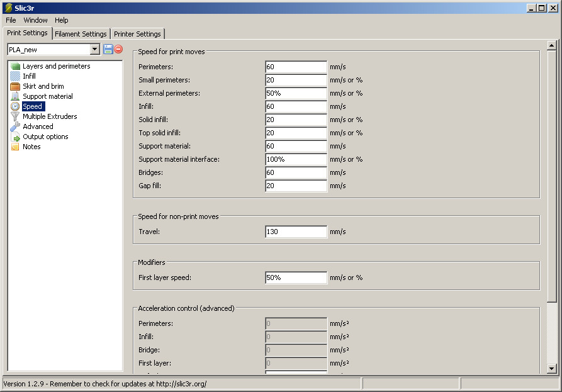Select Output options in the sidebar

45,137
